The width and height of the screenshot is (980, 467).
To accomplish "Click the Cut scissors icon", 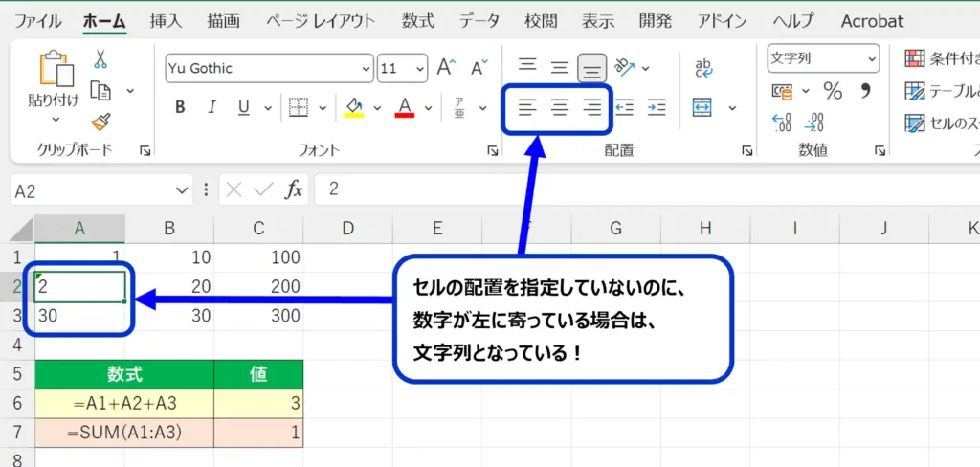I will (100, 59).
